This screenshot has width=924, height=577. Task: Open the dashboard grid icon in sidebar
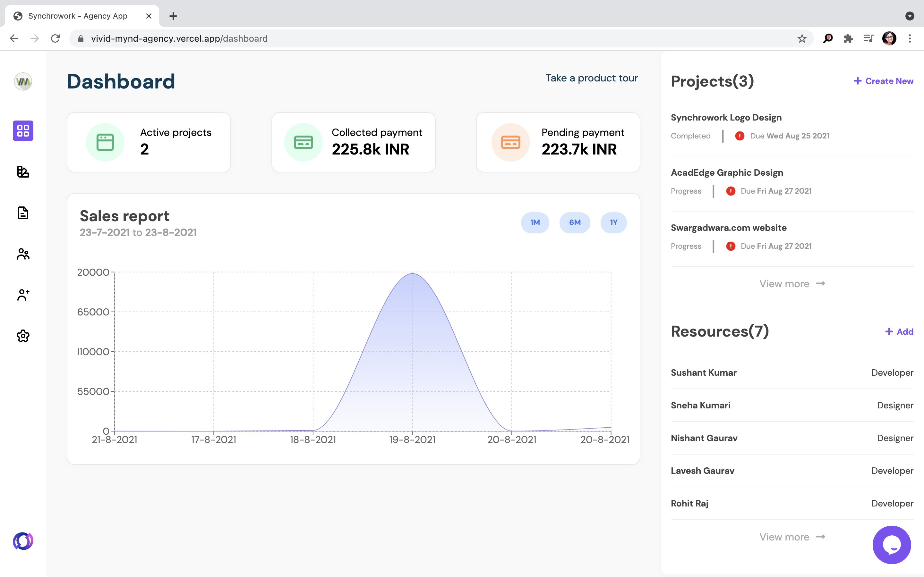click(23, 131)
